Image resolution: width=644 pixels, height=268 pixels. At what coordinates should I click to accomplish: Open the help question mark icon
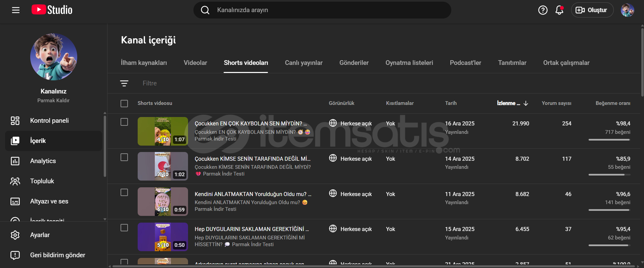click(x=543, y=10)
